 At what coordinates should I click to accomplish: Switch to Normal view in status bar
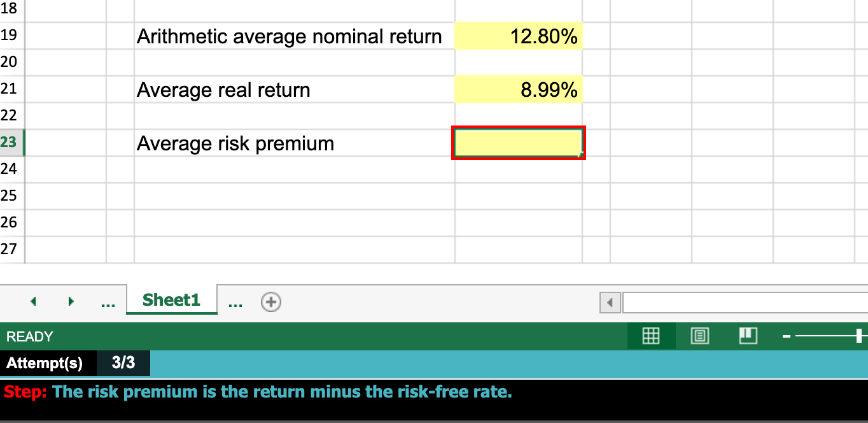[651, 336]
